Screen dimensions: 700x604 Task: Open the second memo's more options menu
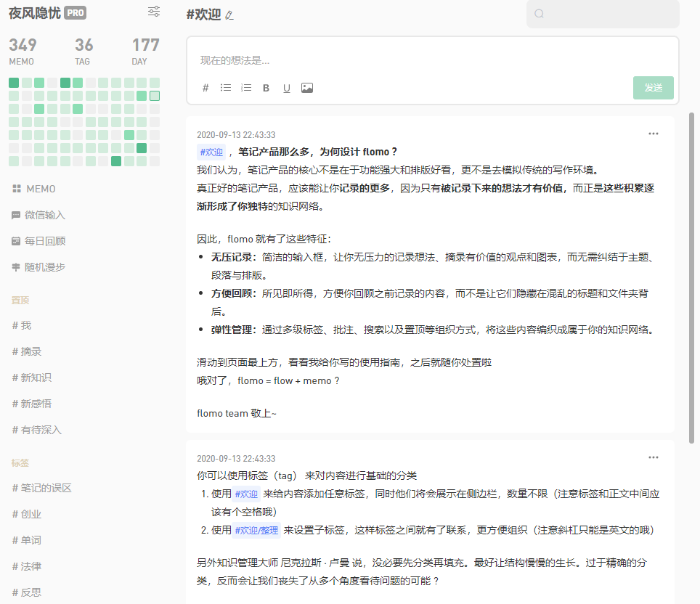[654, 457]
